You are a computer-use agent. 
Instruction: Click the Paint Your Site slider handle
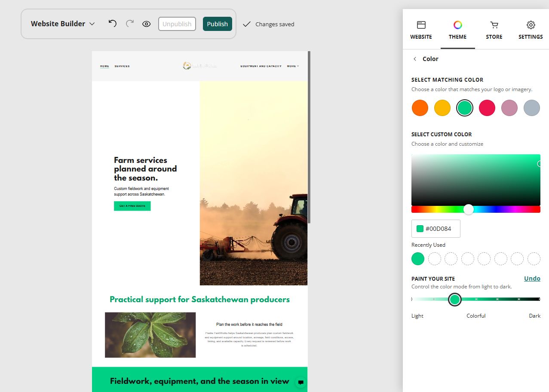(455, 299)
